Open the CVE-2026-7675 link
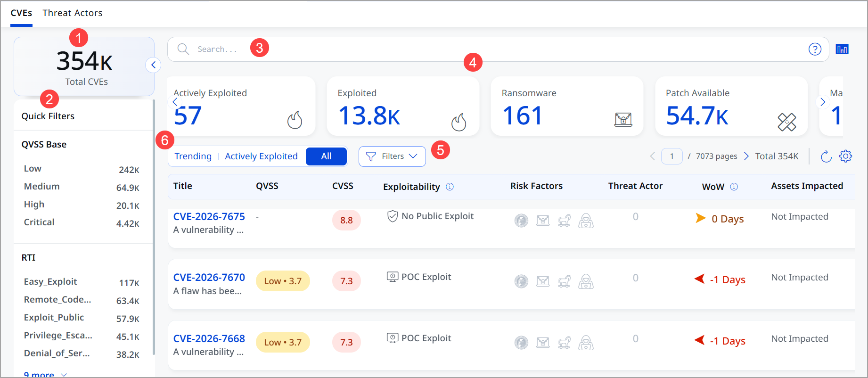 209,217
